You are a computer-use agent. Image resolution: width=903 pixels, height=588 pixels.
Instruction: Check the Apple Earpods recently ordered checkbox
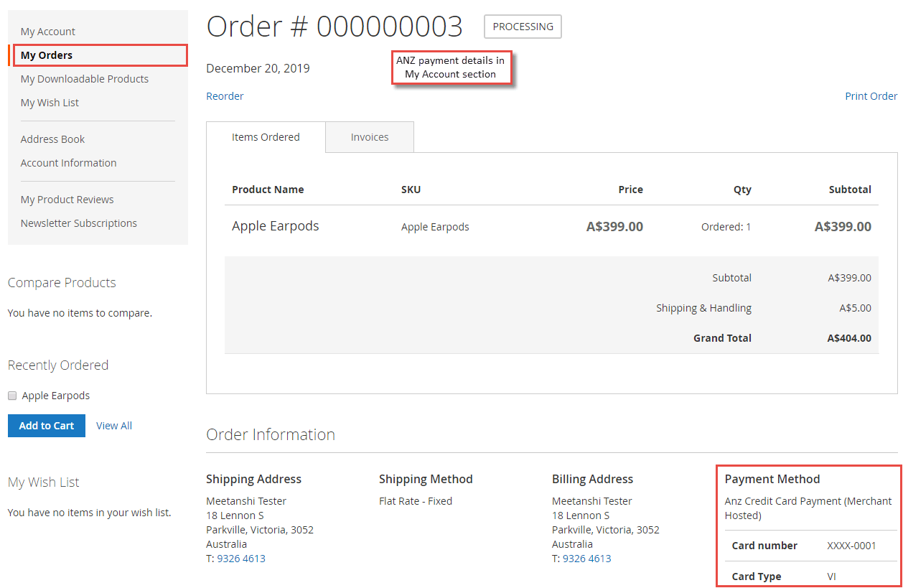pos(11,395)
